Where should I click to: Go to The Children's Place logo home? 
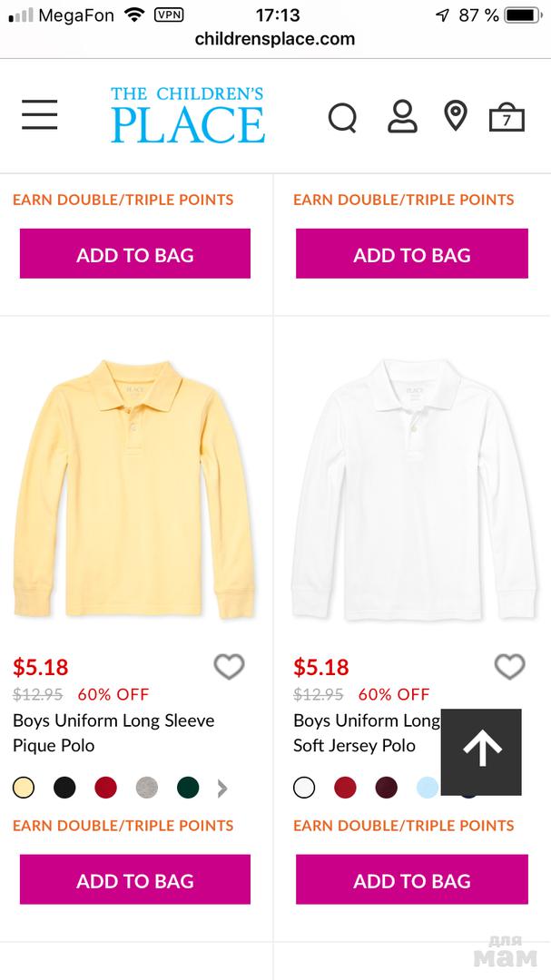(188, 115)
